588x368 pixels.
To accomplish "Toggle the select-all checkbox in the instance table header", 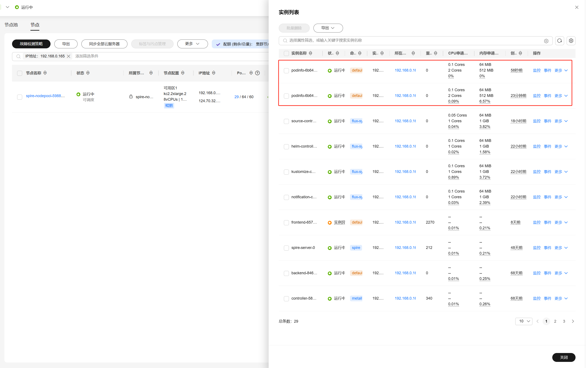I will tap(286, 53).
